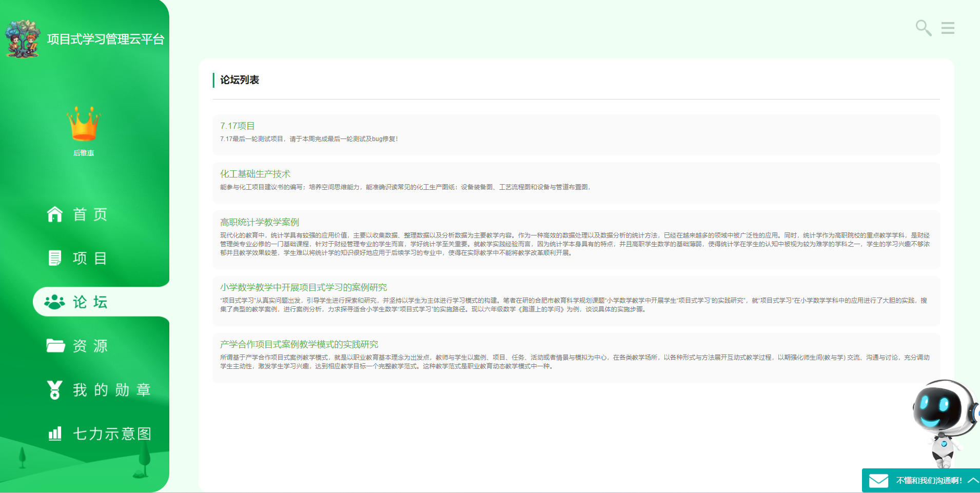This screenshot has width=980, height=493.
Task: Click the medal icon beside 我的勋章
Action: (55, 390)
